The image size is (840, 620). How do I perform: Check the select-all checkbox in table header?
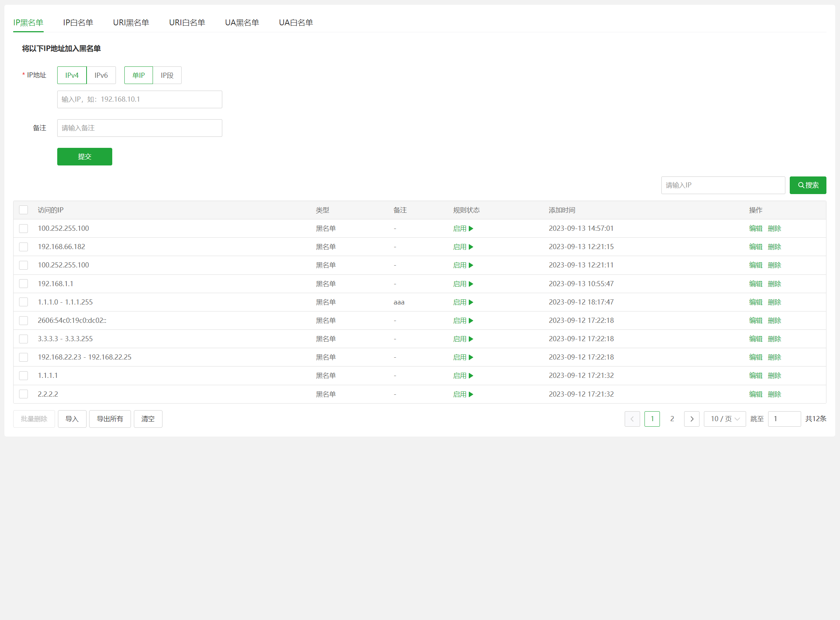coord(23,210)
